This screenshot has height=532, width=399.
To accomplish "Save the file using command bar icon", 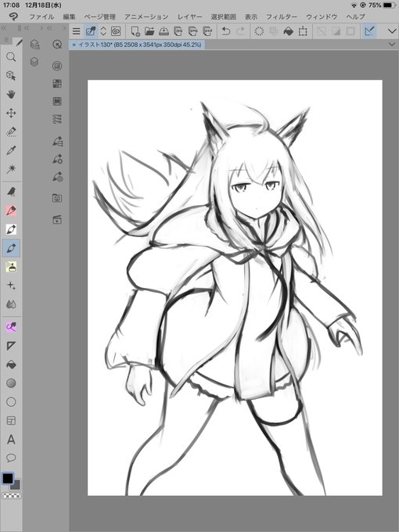I will click(164, 31).
